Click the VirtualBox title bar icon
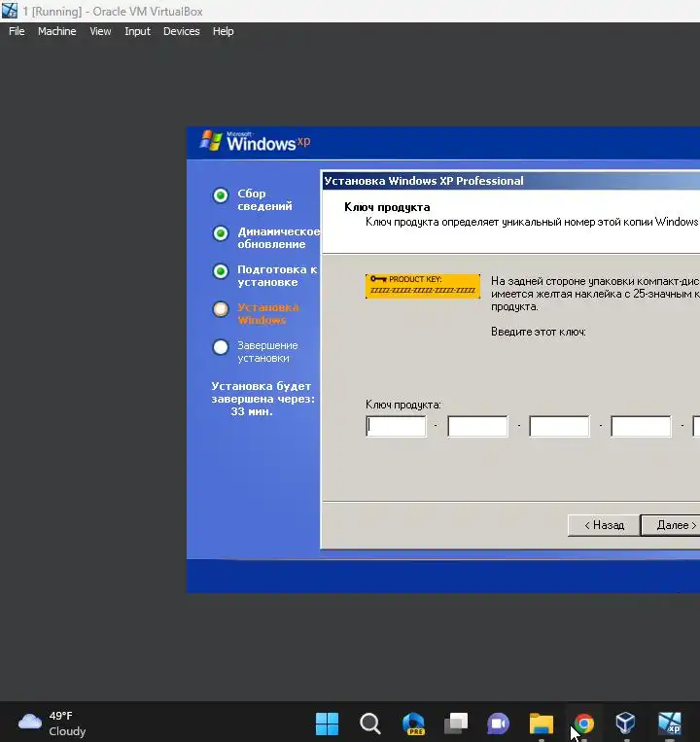This screenshot has height=742, width=700. [x=10, y=11]
